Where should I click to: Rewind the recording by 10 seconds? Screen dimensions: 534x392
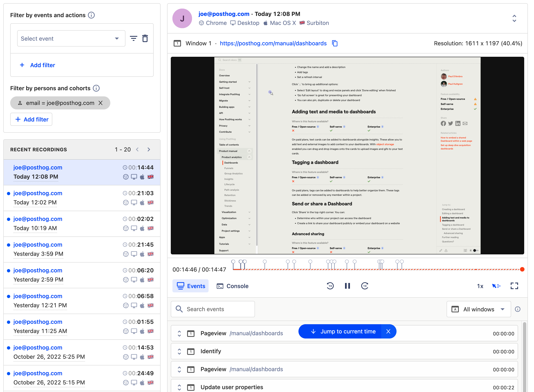[330, 286]
